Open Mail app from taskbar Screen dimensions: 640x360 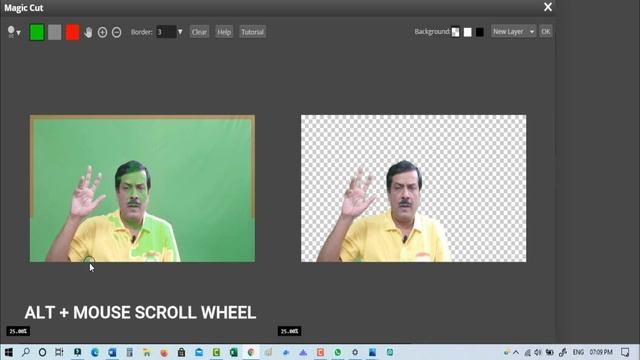coord(199,352)
